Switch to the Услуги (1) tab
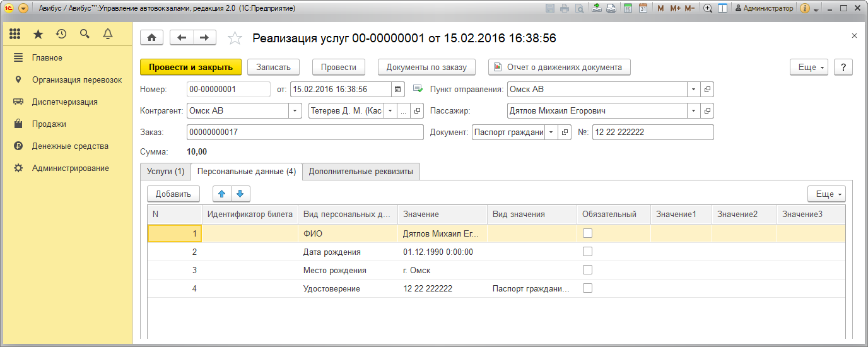The image size is (868, 347). (x=165, y=172)
